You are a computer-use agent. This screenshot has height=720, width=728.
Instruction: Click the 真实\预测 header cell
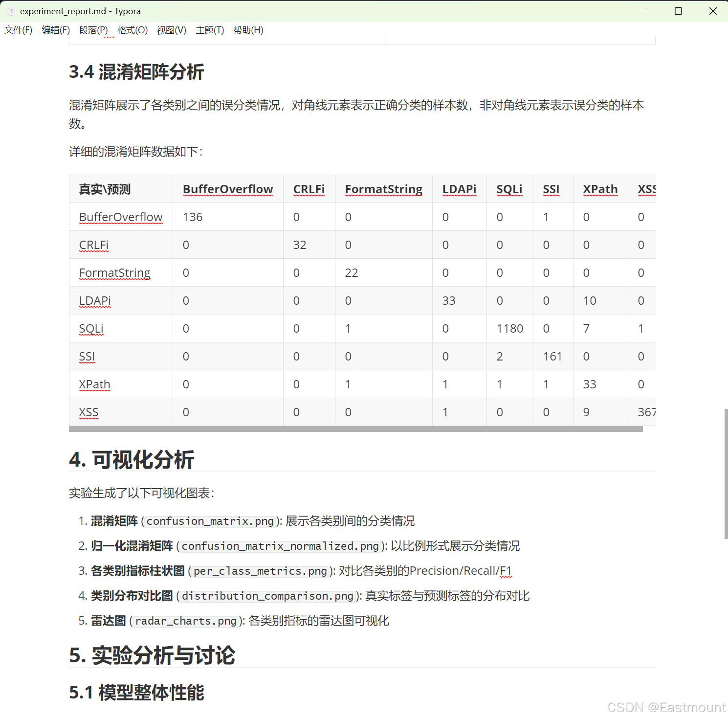tap(121, 189)
